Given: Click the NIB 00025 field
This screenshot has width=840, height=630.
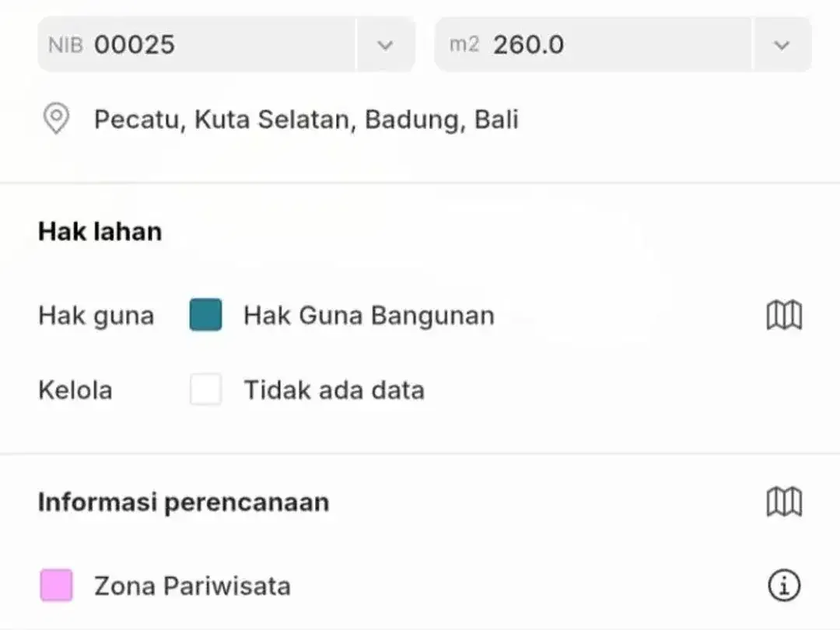Looking at the screenshot, I should pos(197,44).
